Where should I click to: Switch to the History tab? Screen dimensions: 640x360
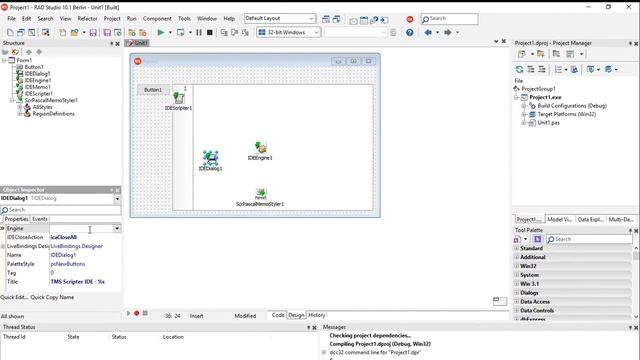[317, 315]
